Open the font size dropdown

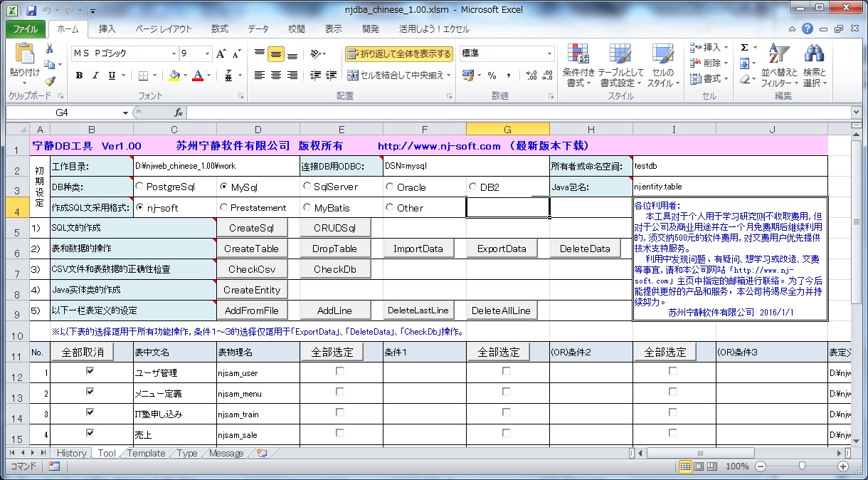point(207,54)
